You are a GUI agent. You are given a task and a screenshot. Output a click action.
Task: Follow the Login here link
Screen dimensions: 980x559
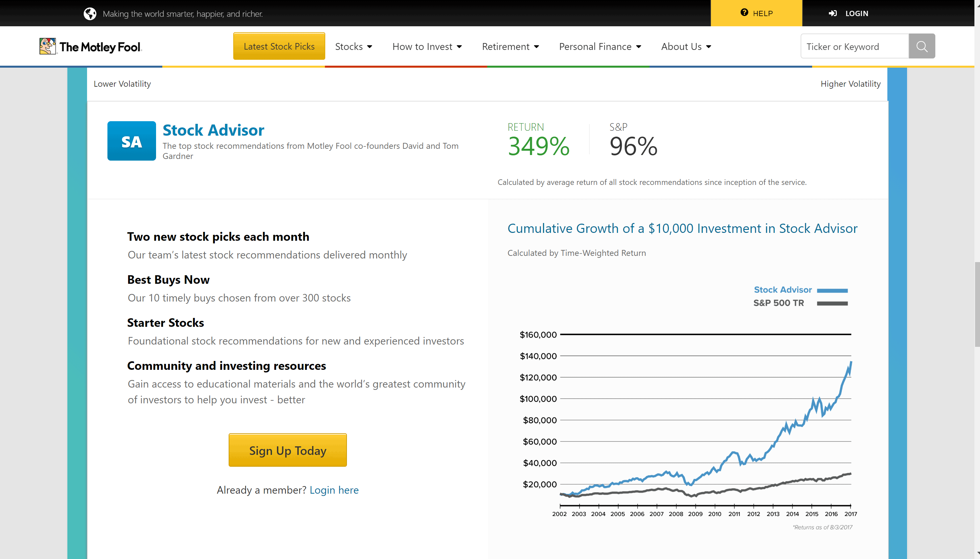(334, 490)
